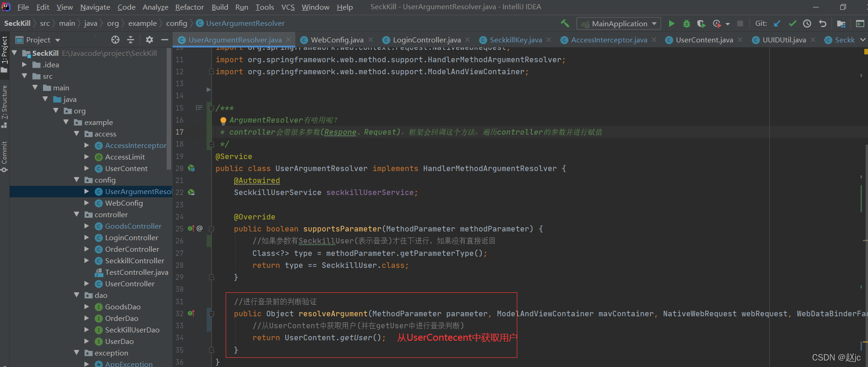
Task: Switch to AccessInterceptor.java tab
Action: pos(609,40)
